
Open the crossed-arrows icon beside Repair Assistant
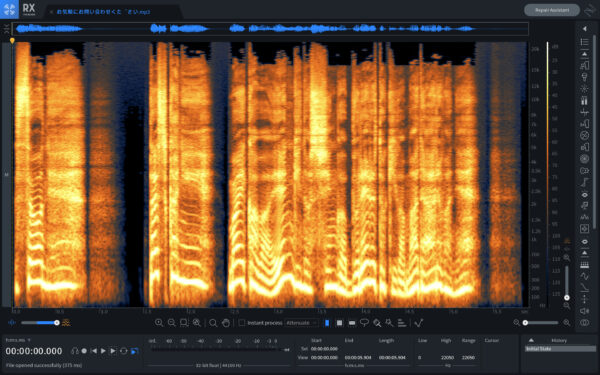pyautogui.click(x=590, y=10)
